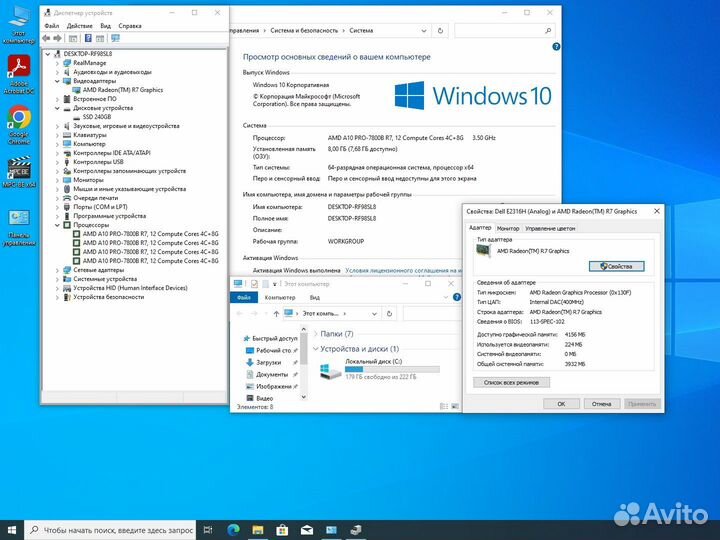Screen dimensions: 720x540
Task: Expand the Network adapters node
Action: 57,270
